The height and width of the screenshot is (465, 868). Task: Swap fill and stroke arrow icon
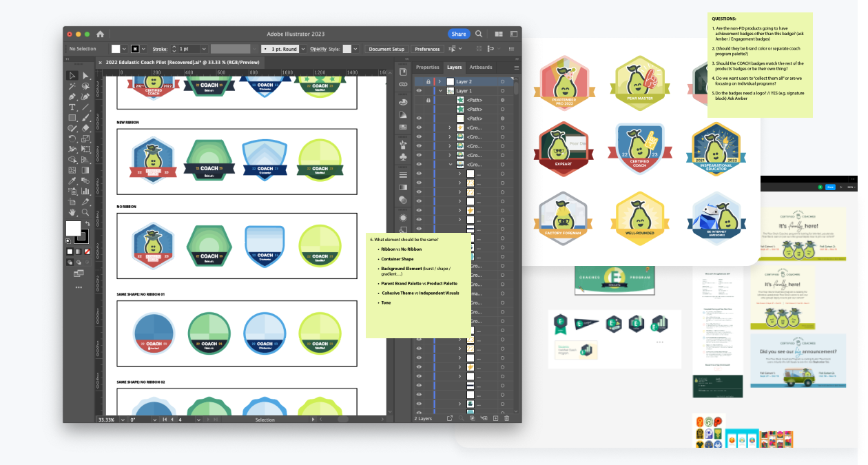(87, 223)
